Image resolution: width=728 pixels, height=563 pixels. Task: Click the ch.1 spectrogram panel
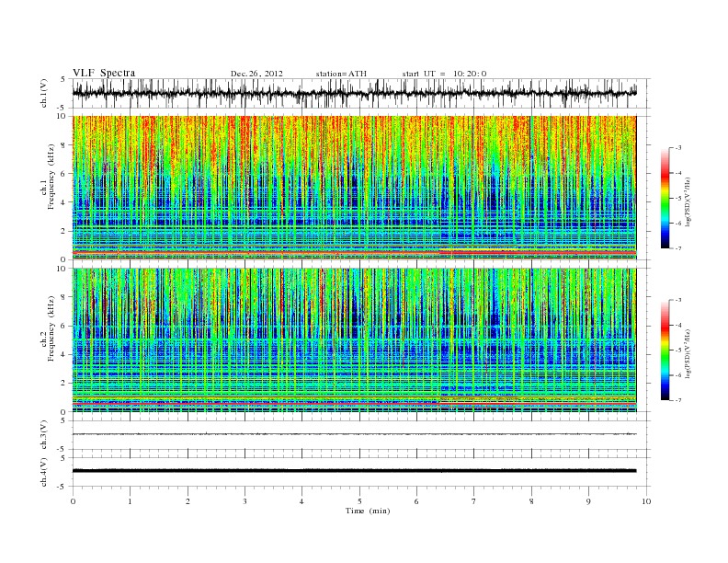354,188
